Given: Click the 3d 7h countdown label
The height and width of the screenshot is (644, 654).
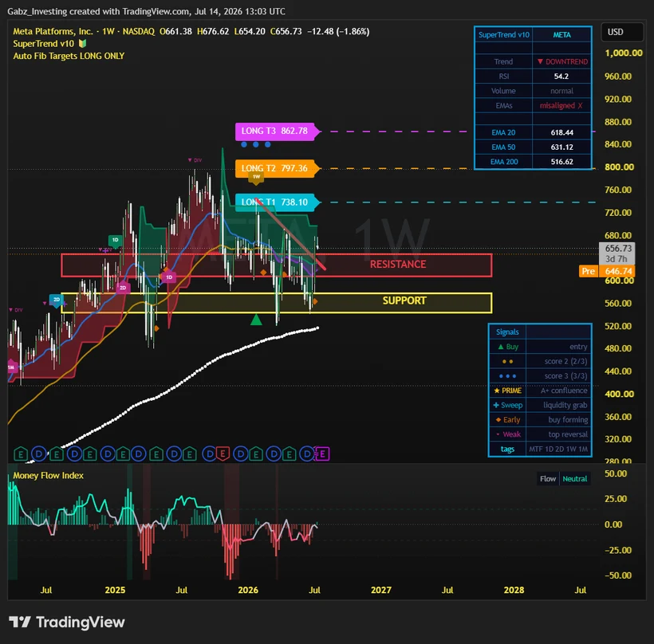Looking at the screenshot, I should pos(617,259).
